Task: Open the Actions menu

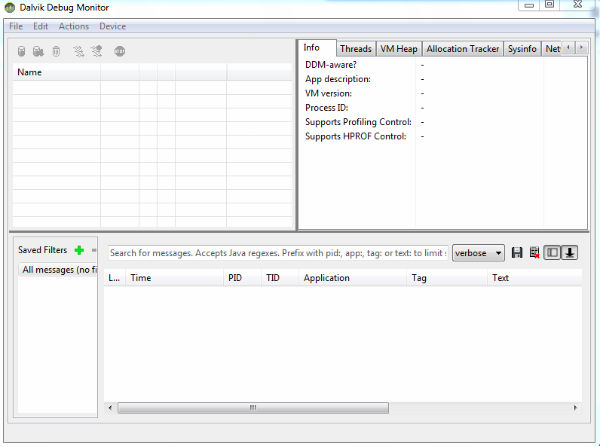Action: [73, 26]
